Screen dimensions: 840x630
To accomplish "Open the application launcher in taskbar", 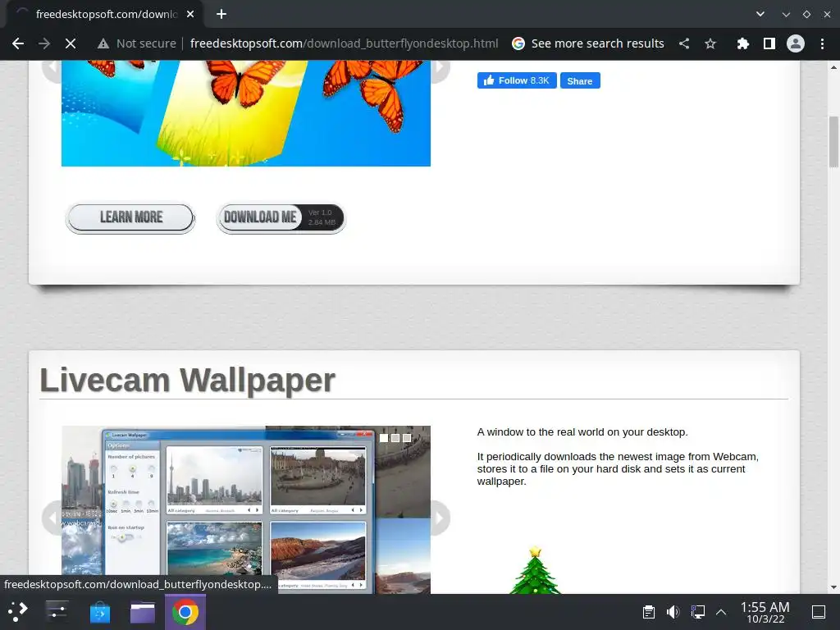I will coord(17,612).
